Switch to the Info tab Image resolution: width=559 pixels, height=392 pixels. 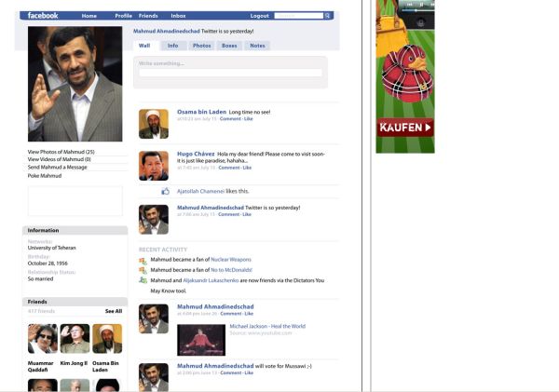tap(172, 46)
